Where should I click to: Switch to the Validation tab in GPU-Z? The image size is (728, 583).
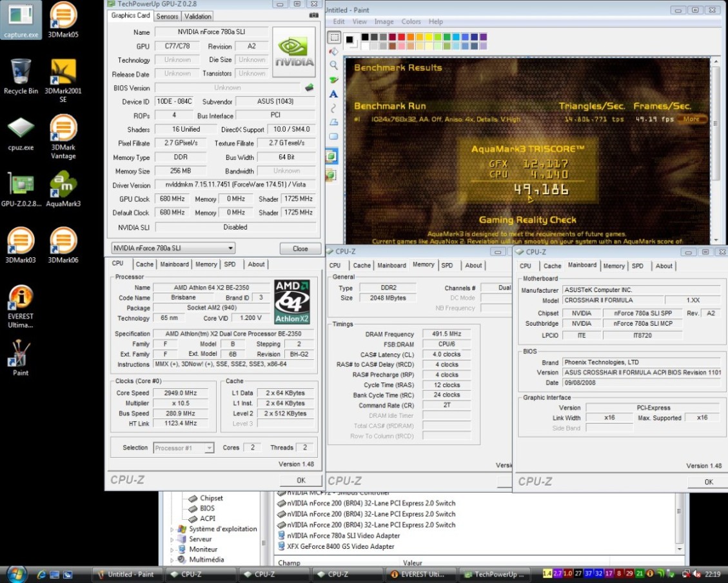(x=198, y=16)
